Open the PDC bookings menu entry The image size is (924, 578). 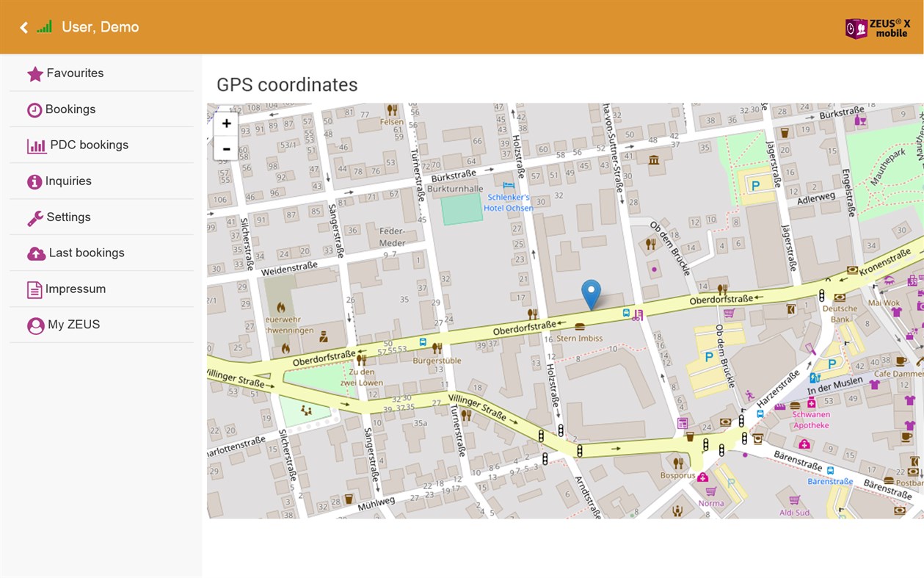point(101,145)
